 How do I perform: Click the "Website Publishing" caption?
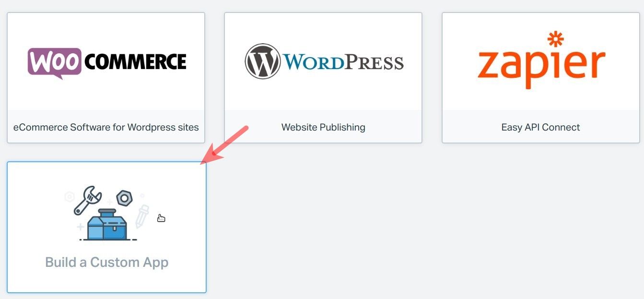pos(323,127)
